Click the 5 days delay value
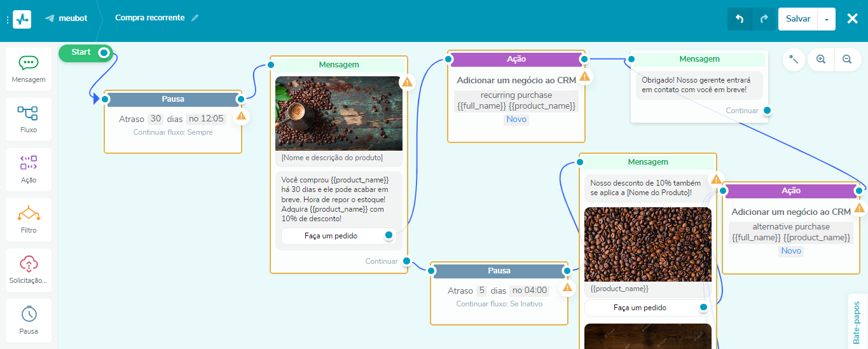Viewport: 868px width, 349px height. (482, 291)
